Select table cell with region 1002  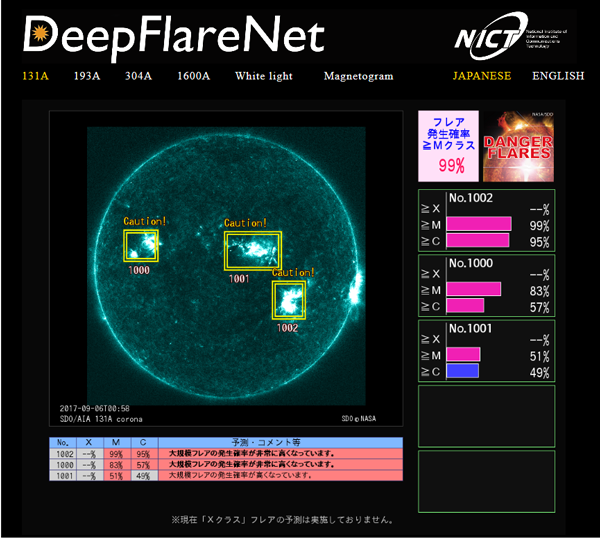pyautogui.click(x=63, y=454)
